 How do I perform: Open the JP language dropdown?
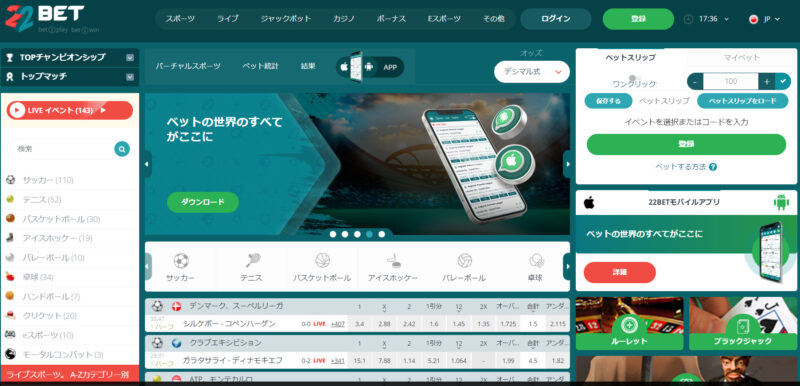pos(765,19)
